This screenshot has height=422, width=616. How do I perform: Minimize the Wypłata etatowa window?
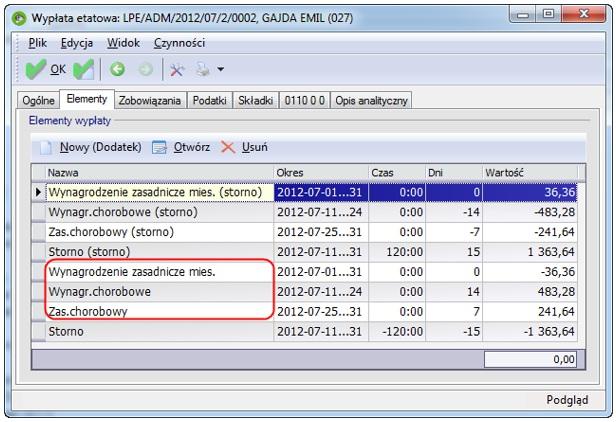522,15
